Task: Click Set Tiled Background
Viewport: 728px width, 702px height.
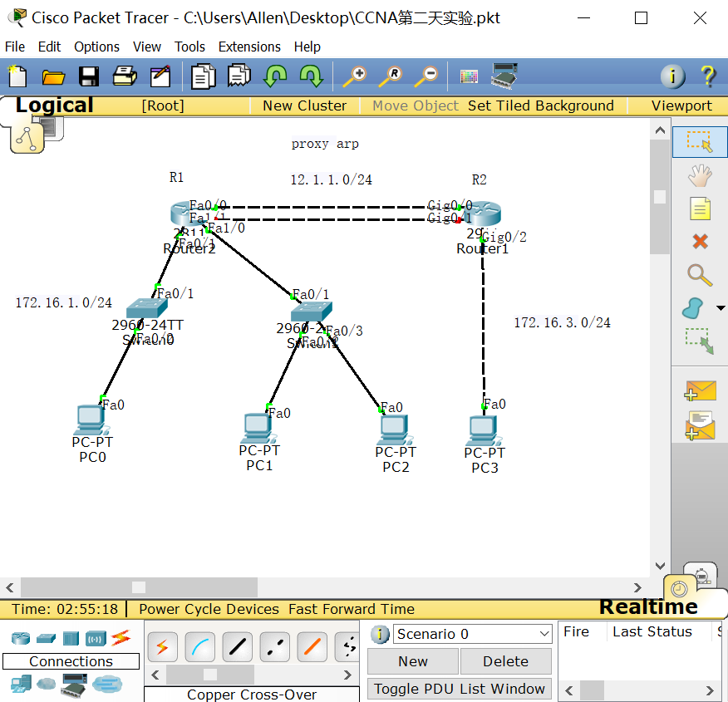Action: click(x=540, y=106)
